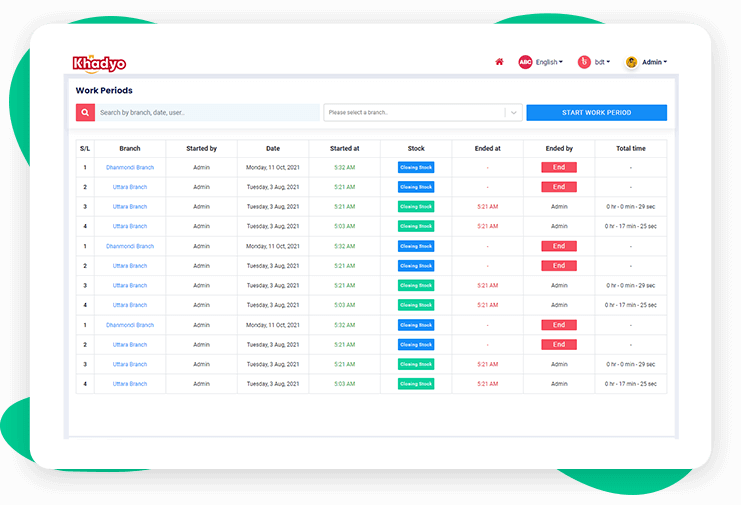741x505 pixels.
Task: Click the 'Stock' column header
Action: click(416, 148)
